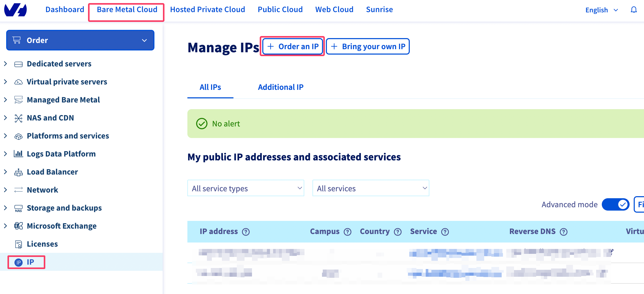Click the Storage and backups NAS icon

coord(19,208)
